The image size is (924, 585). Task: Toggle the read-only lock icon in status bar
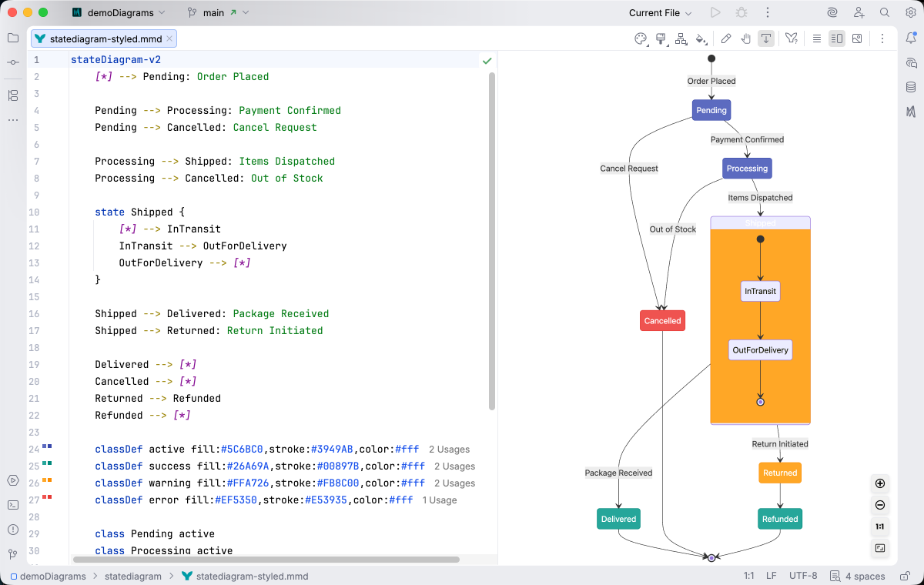click(906, 576)
